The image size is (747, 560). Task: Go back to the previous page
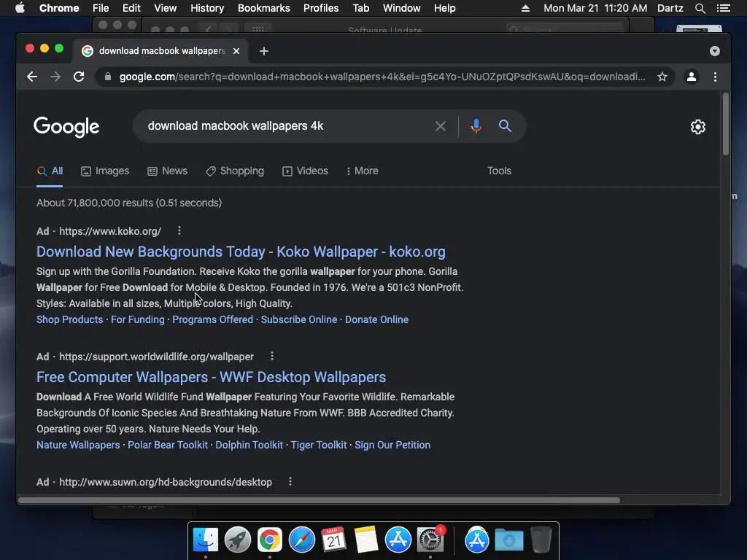click(x=32, y=77)
